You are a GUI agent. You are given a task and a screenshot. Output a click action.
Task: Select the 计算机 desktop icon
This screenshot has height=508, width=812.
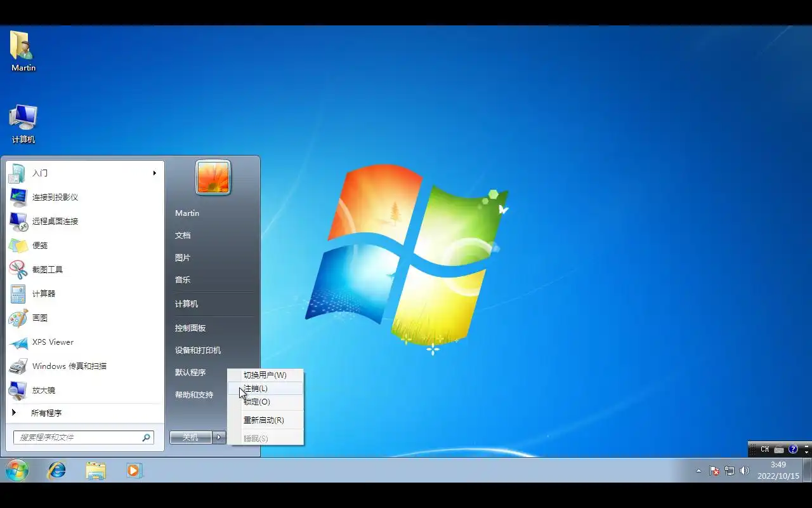(23, 124)
